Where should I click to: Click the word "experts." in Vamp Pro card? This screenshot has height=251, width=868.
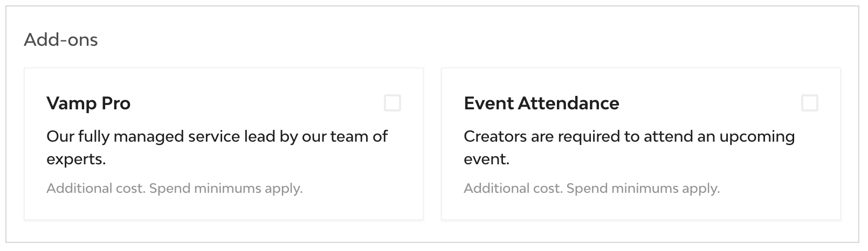point(76,159)
